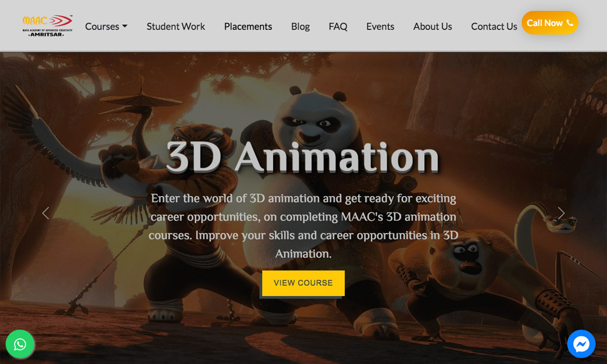
Task: Advance carousel using right arrow
Action: pos(561,213)
